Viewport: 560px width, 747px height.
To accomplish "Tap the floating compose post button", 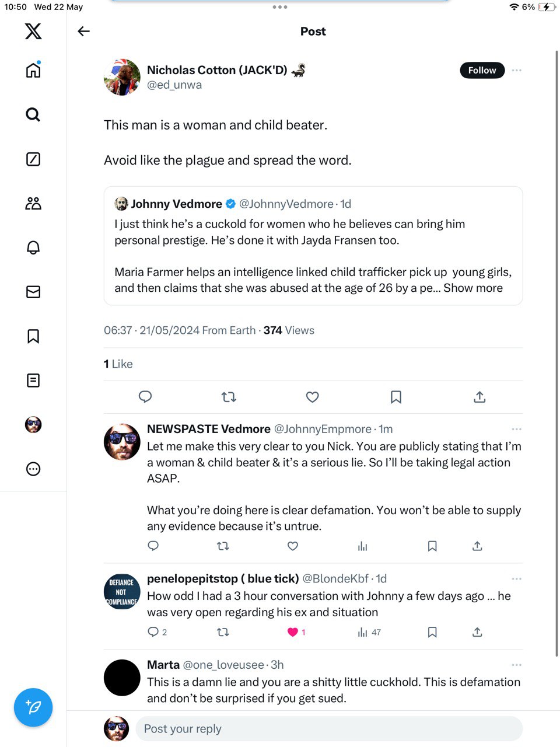I will (x=33, y=707).
